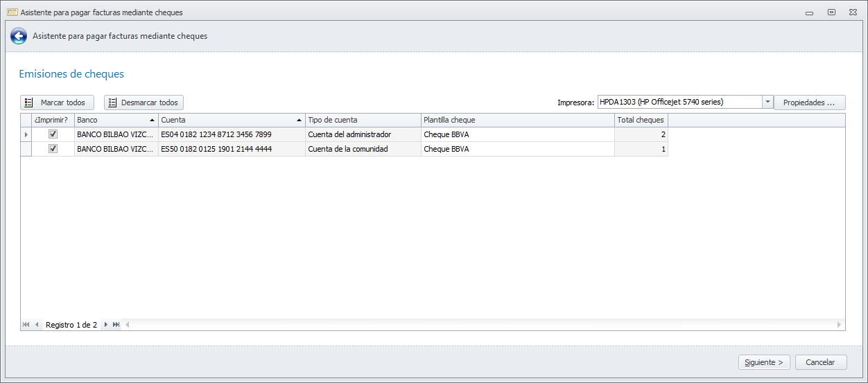The height and width of the screenshot is (383, 868).
Task: Click the HPDA1303 printer name field
Action: pos(679,102)
